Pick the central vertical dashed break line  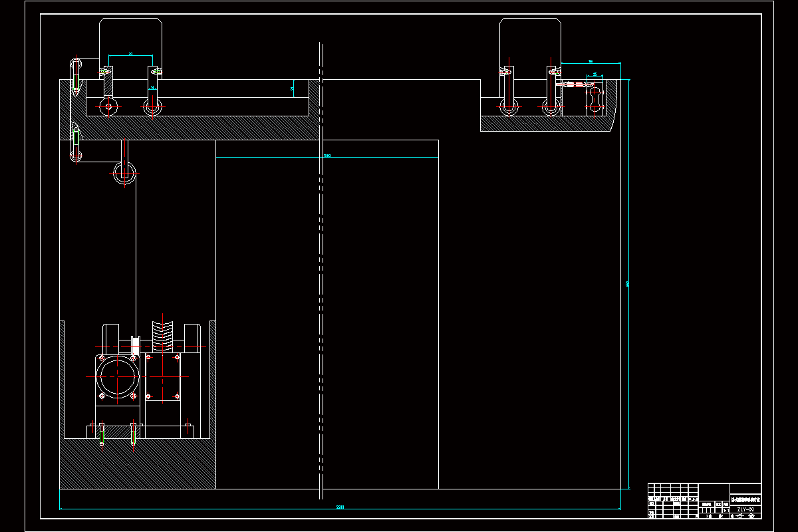(321, 271)
